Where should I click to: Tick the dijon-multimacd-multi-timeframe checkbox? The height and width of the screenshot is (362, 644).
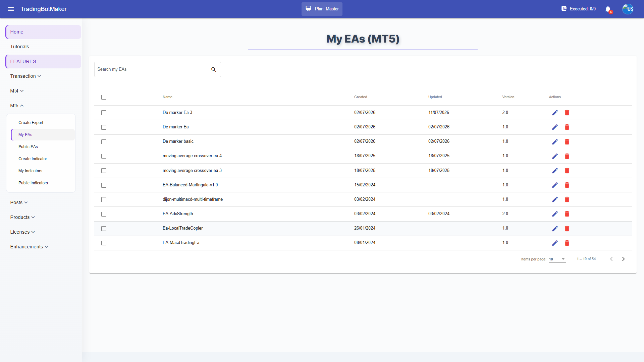tap(104, 200)
